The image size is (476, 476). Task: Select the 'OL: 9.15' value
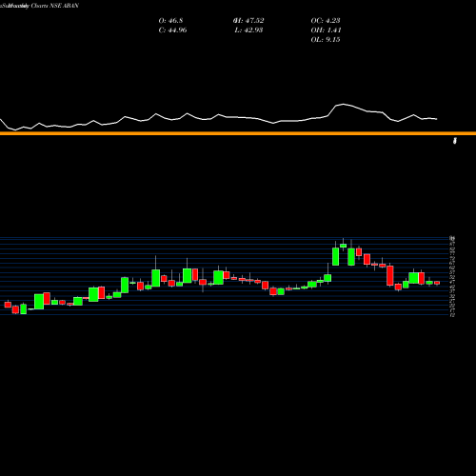326,40
